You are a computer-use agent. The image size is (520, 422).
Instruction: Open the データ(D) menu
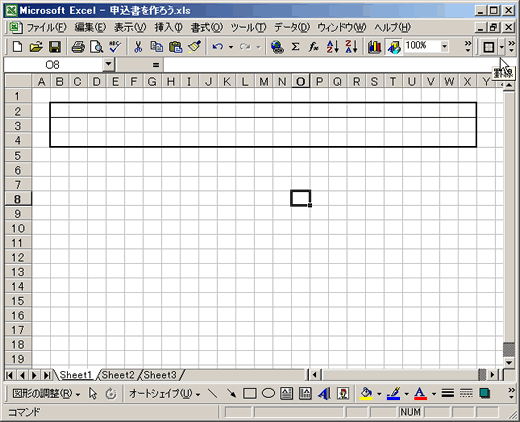pos(292,27)
